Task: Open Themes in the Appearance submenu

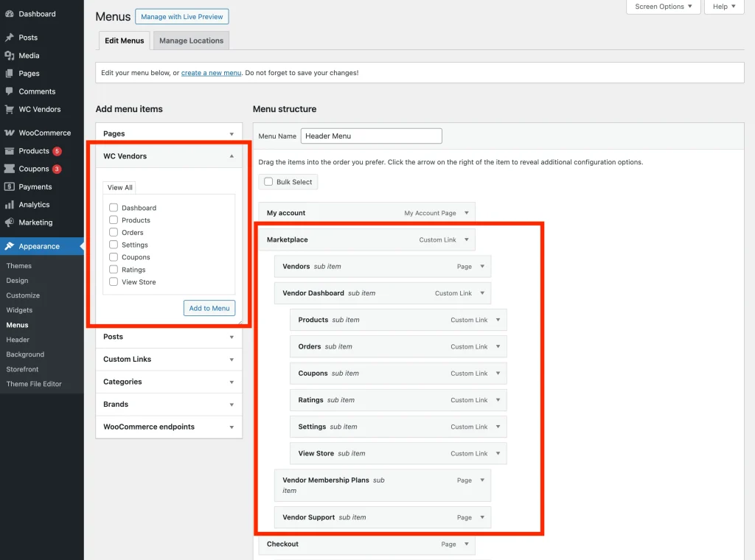Action: click(18, 265)
